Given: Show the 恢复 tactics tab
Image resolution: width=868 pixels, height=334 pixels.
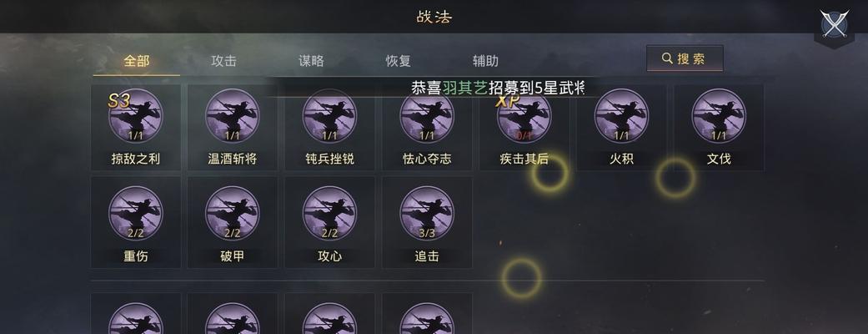Looking at the screenshot, I should (x=398, y=61).
